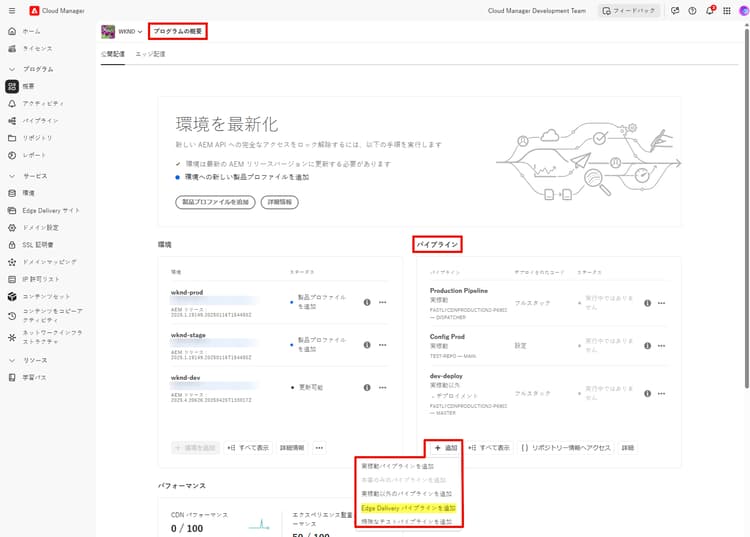Image resolution: width=750 pixels, height=537 pixels.
Task: Collapse the サービス sidebar section
Action: tap(12, 176)
